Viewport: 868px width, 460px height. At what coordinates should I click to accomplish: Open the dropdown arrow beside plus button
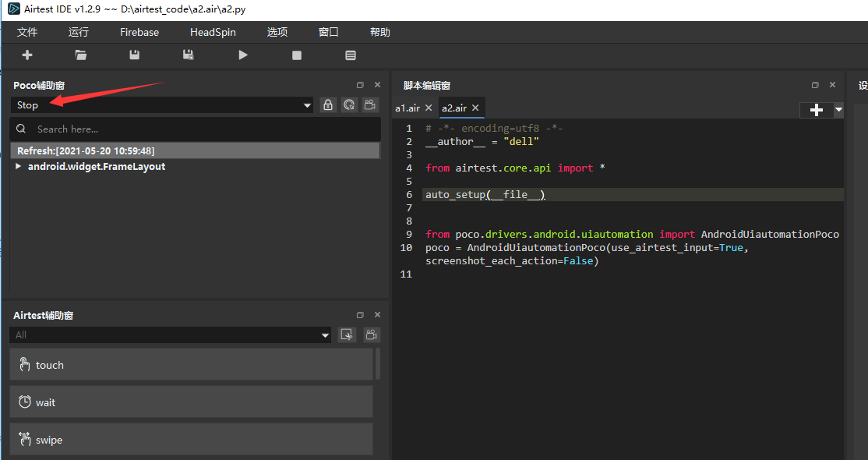838,110
